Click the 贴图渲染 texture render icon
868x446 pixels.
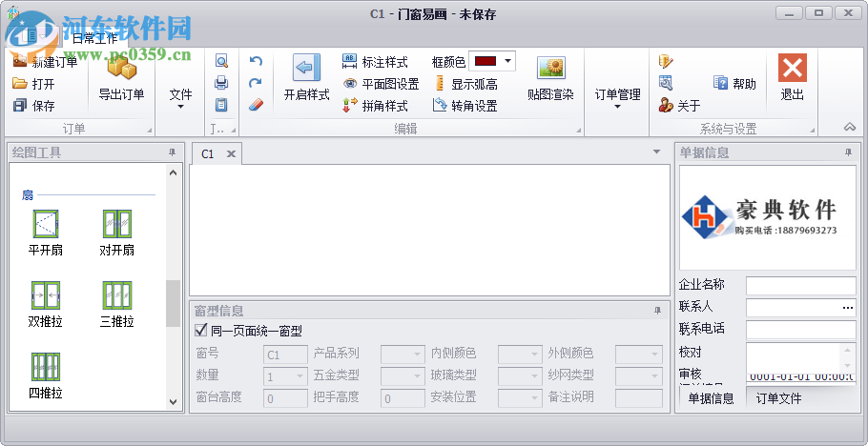[550, 68]
